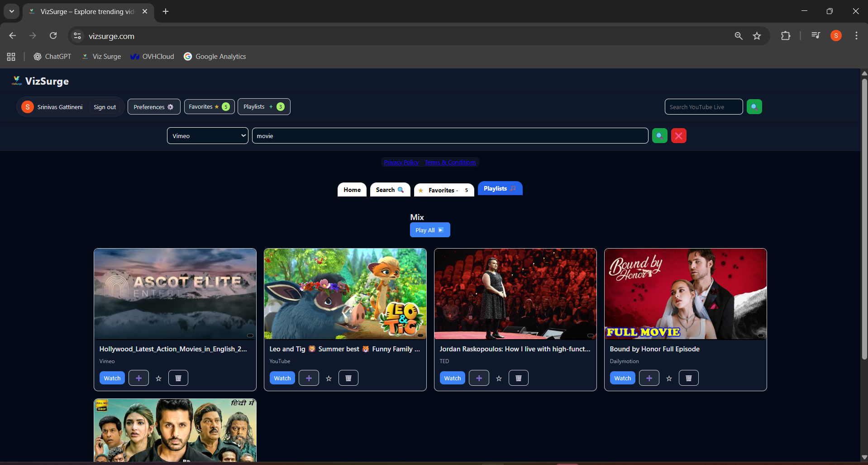Image resolution: width=868 pixels, height=465 pixels.
Task: Open the browser tab search chevron
Action: point(11,11)
